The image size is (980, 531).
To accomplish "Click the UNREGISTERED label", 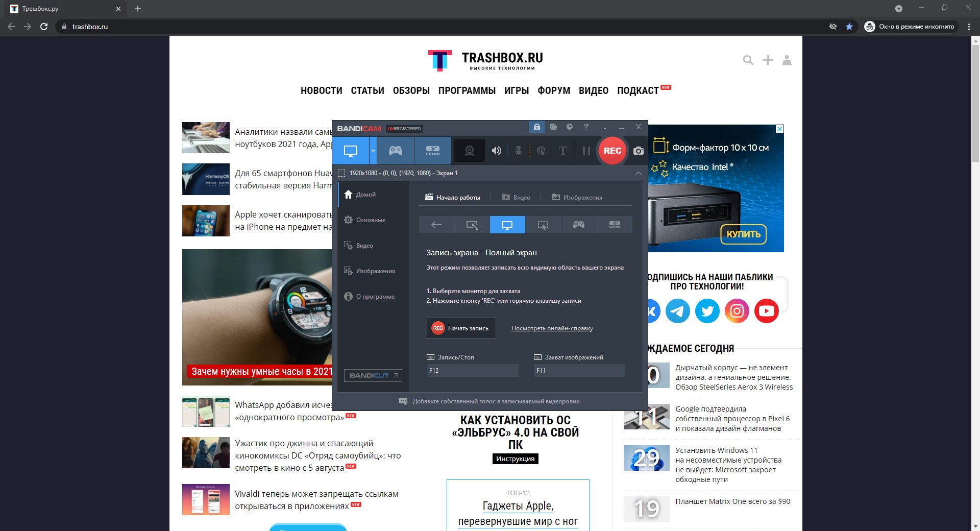I will [x=404, y=129].
